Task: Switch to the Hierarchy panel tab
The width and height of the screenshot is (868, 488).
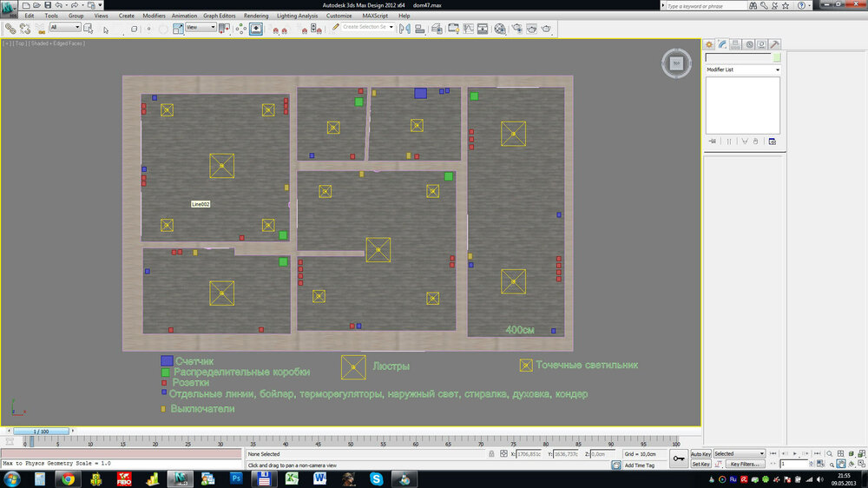Action: (735, 44)
